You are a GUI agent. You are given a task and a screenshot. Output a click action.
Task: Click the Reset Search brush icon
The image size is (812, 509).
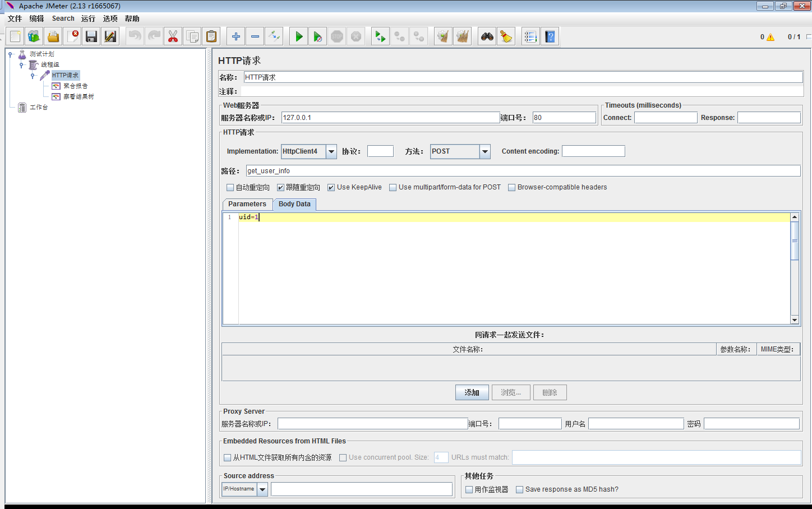click(506, 36)
